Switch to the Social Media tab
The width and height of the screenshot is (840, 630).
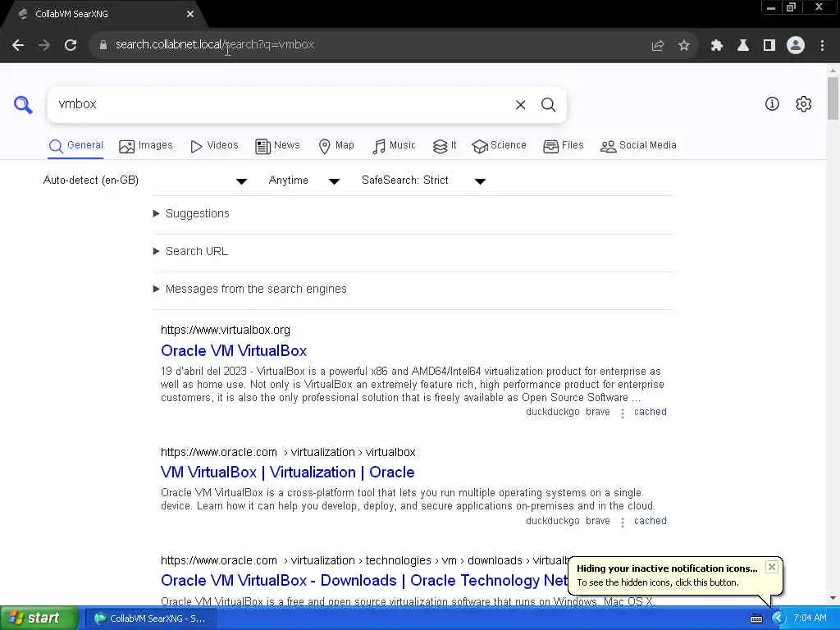[638, 146]
